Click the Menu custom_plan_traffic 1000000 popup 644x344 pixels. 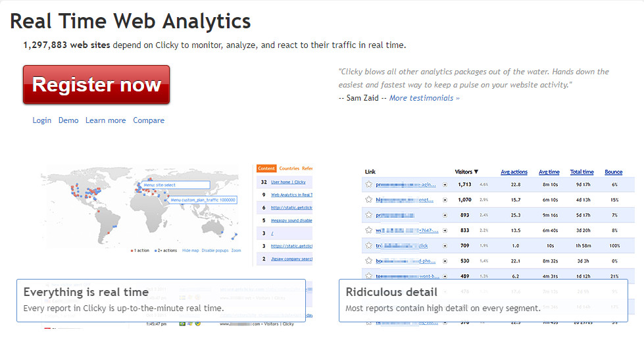click(x=203, y=200)
